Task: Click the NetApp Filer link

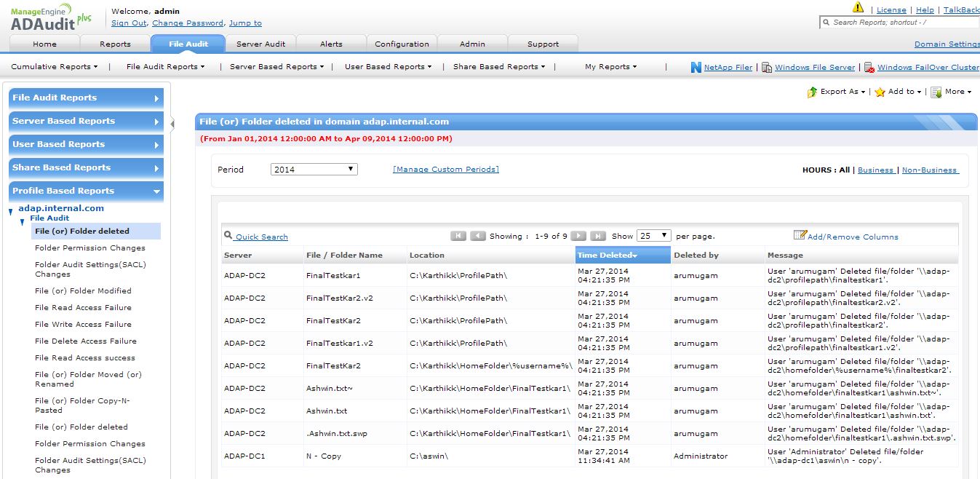Action: coord(728,67)
